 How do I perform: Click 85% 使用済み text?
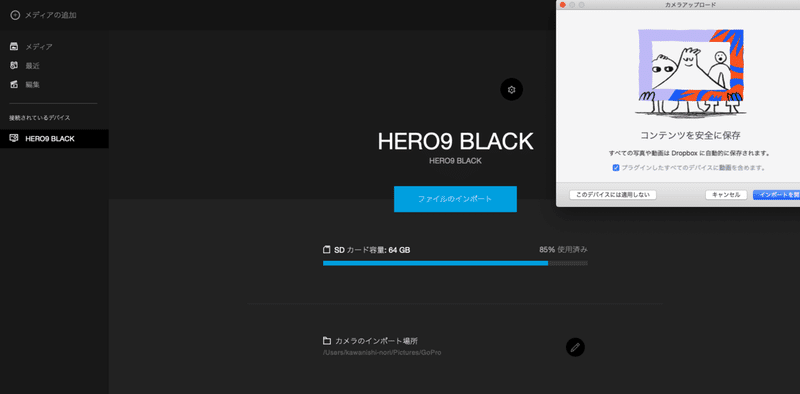click(x=563, y=250)
